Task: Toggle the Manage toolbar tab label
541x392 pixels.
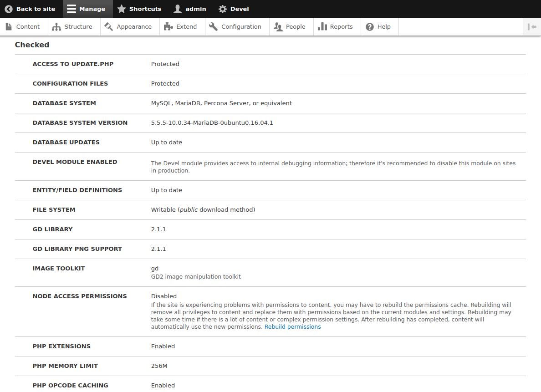Action: click(x=92, y=9)
